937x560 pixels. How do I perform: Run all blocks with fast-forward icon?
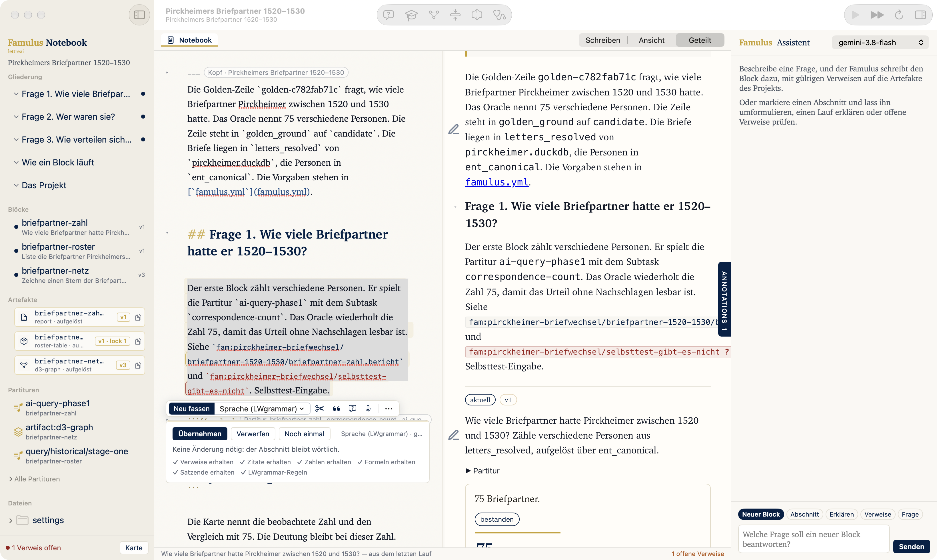pos(877,15)
